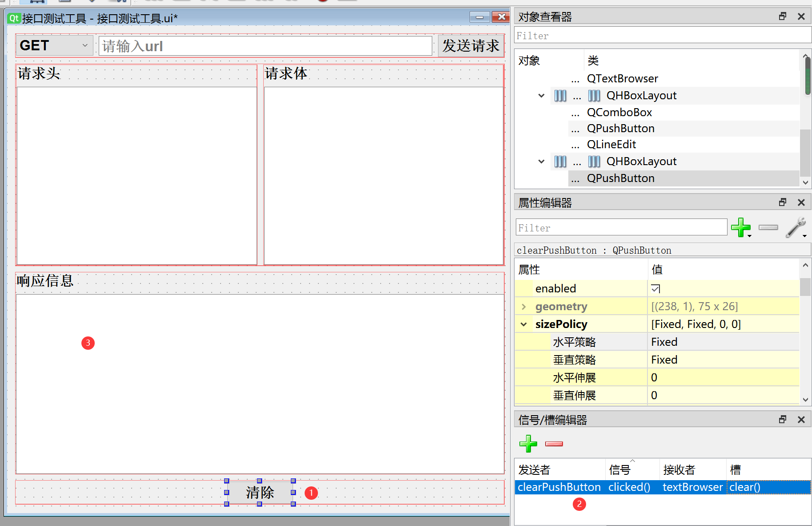The image size is (812, 526).
Task: Click the 请输入url address field
Action: (265, 46)
